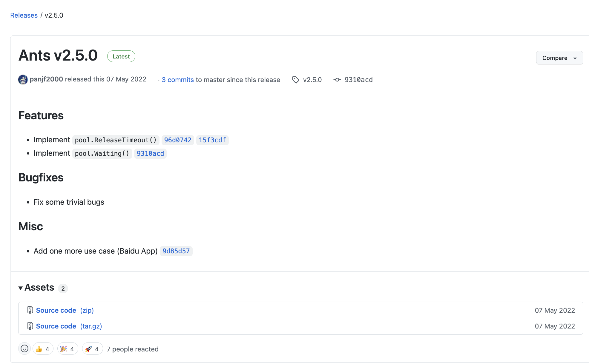Click v2.5.0 breadcrumb item
Screen dimensions: 589x364
[x=54, y=15]
